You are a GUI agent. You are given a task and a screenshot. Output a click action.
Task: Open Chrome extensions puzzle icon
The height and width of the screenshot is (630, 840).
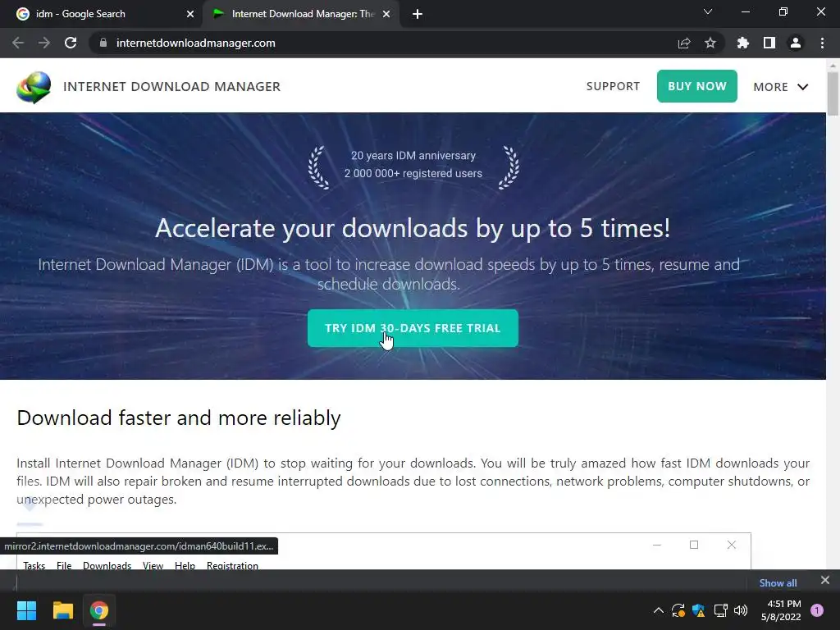[x=743, y=43]
